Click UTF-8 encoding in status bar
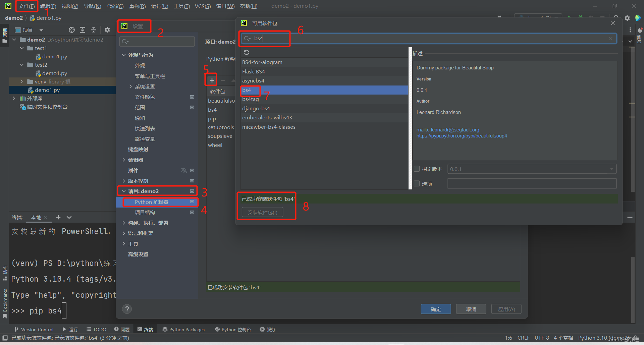644x345 pixels. 542,338
